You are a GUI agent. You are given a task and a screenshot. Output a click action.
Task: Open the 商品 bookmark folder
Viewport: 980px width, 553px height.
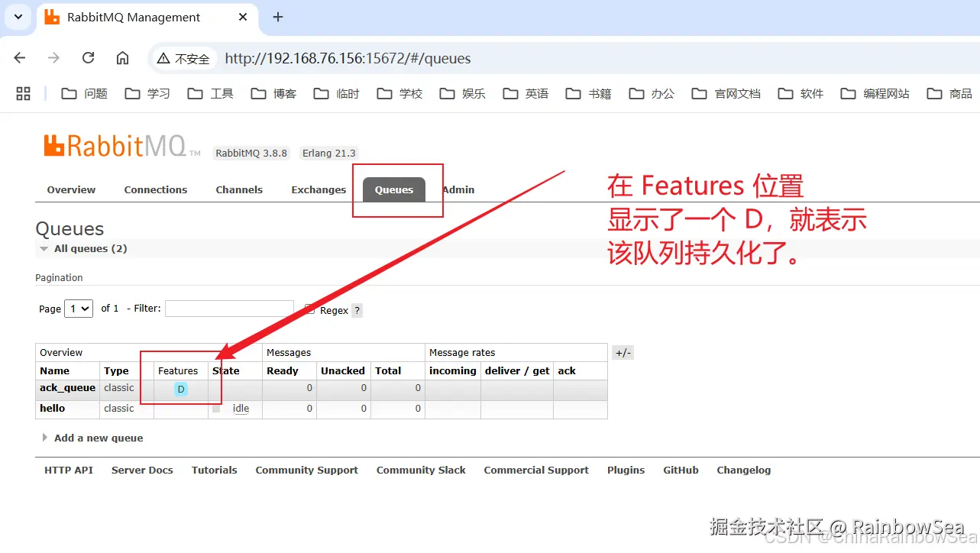949,93
